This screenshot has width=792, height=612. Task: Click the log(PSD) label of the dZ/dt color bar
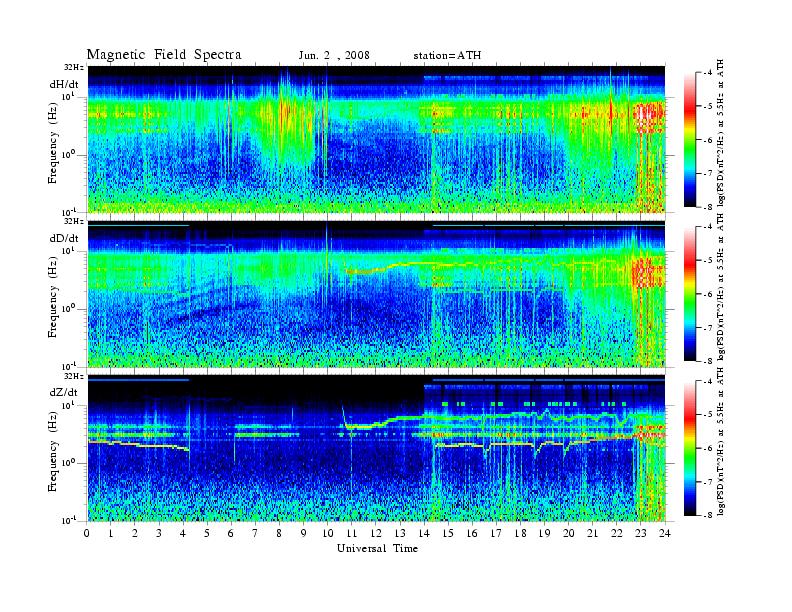721,441
